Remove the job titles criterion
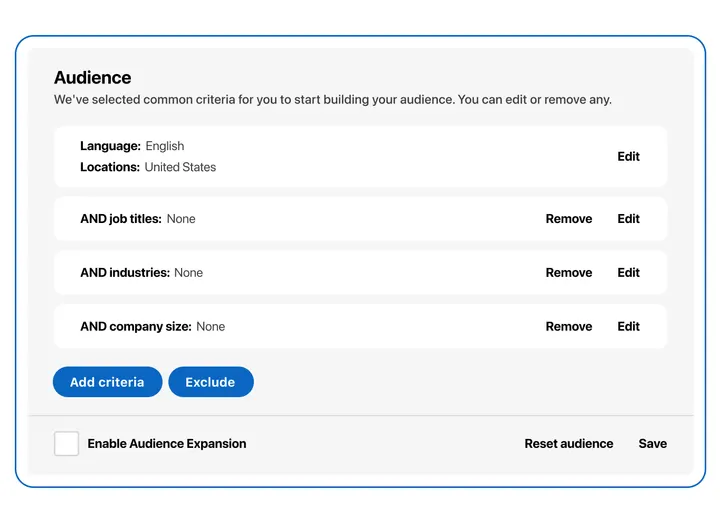The height and width of the screenshot is (523, 720). click(568, 219)
